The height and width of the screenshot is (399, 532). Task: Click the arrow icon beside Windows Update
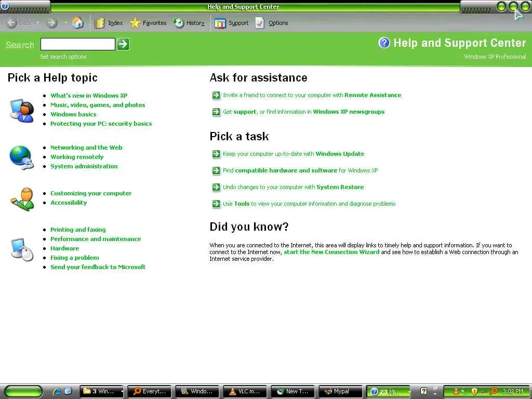click(216, 154)
